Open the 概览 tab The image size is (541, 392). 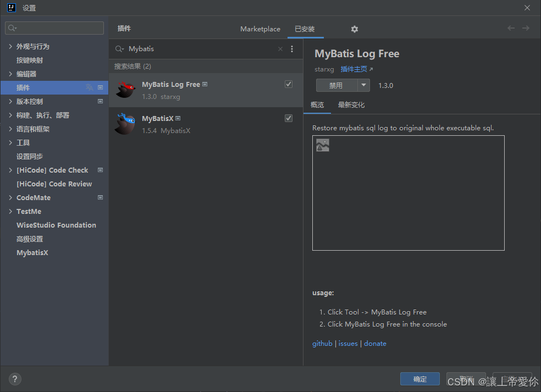tap(317, 104)
